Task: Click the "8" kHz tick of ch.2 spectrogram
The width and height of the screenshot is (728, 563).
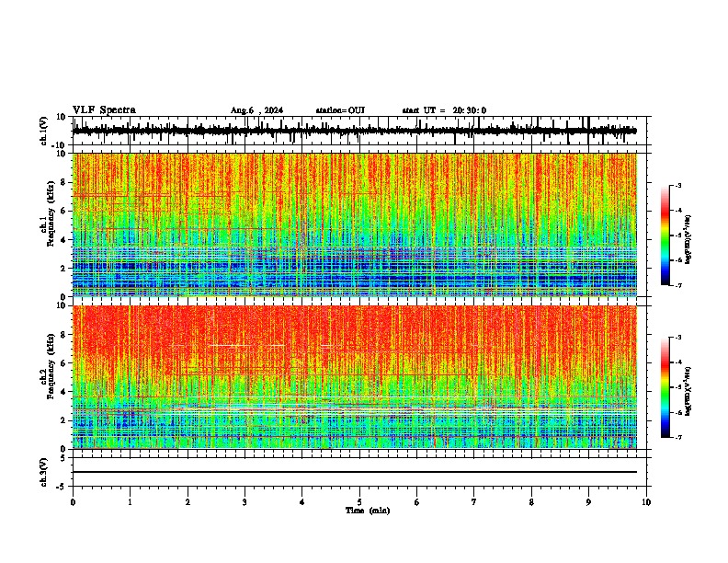Action: click(64, 335)
